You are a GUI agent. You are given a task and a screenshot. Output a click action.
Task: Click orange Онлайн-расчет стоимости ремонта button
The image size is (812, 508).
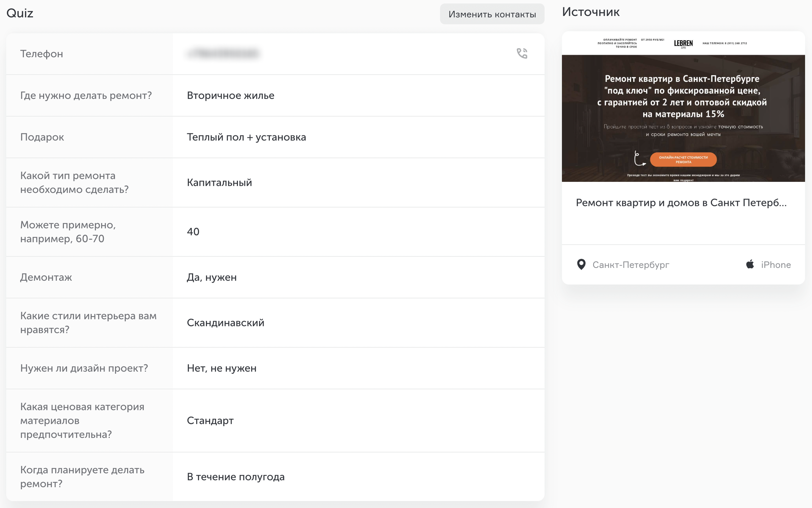click(x=683, y=160)
